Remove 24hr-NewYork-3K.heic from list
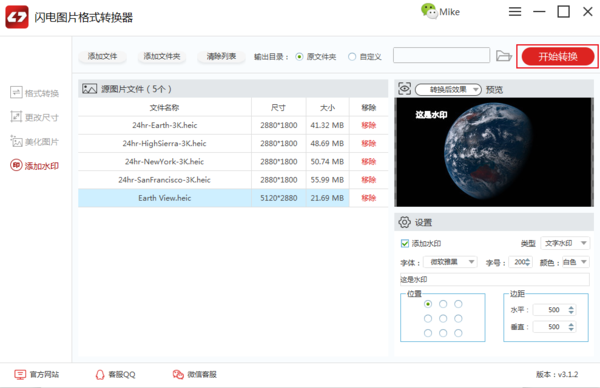This screenshot has width=600, height=388. [x=368, y=161]
